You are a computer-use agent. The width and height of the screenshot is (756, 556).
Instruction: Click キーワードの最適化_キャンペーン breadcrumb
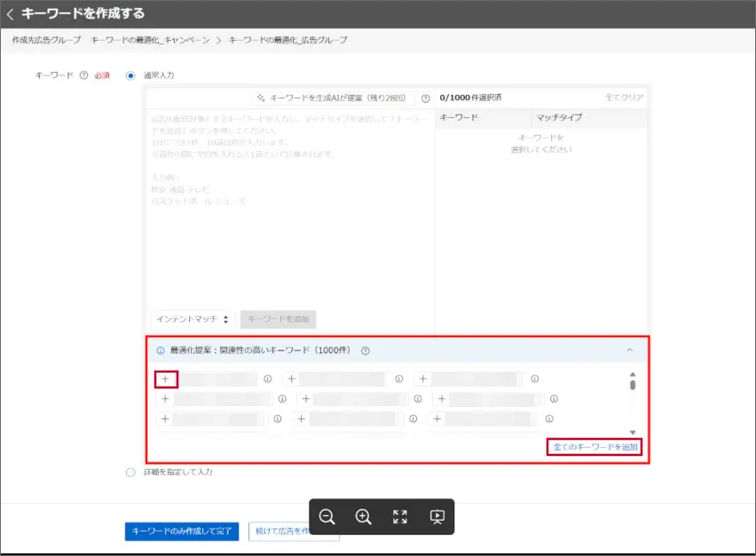coord(150,40)
